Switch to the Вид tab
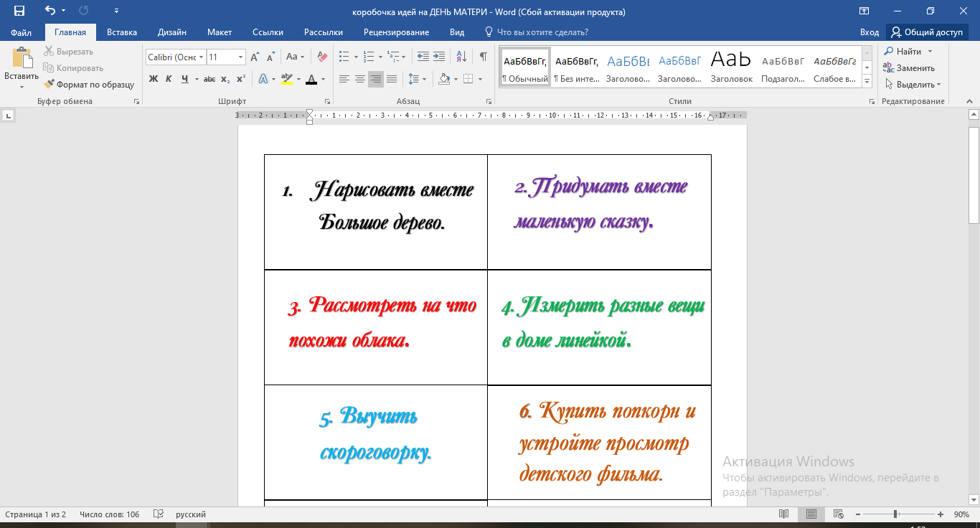Image resolution: width=980 pixels, height=528 pixels. 457,32
